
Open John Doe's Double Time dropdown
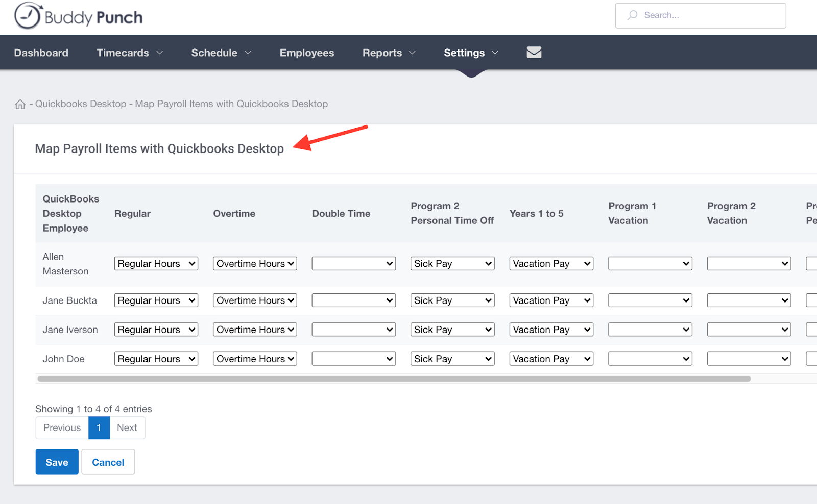[x=354, y=359]
